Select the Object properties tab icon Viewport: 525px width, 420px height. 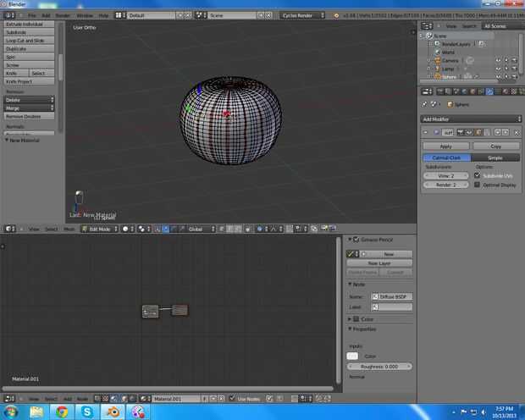pyautogui.click(x=472, y=91)
